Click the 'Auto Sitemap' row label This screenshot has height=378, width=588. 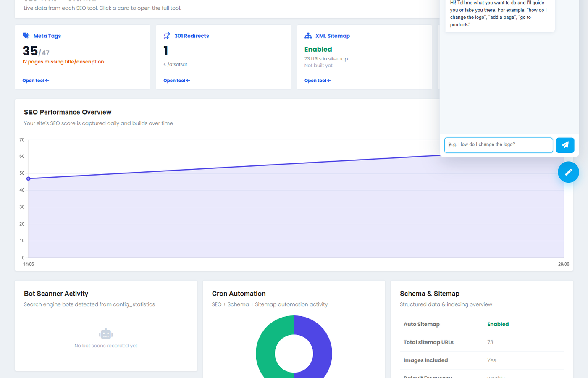pyautogui.click(x=422, y=324)
